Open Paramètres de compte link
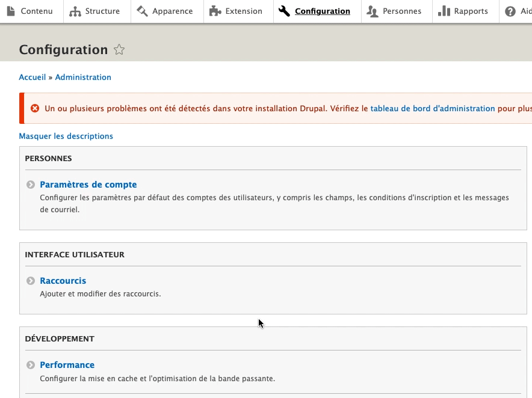Screen dimensions: 532x398 (x=88, y=185)
